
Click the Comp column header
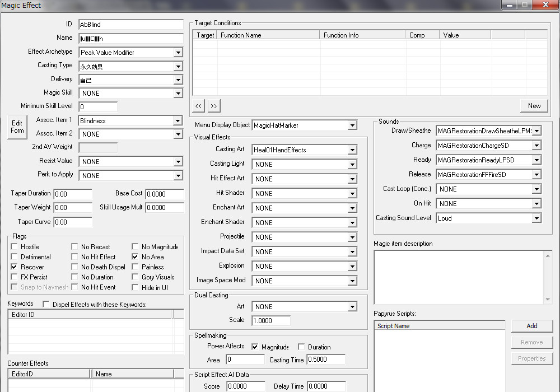(x=422, y=35)
